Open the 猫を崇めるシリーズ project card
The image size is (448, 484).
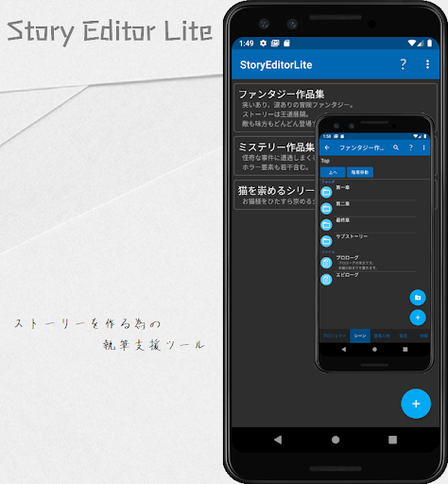pyautogui.click(x=336, y=195)
